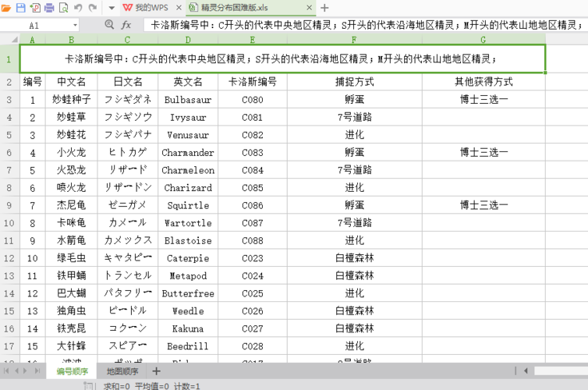Click the 英文名 header cell

point(188,82)
